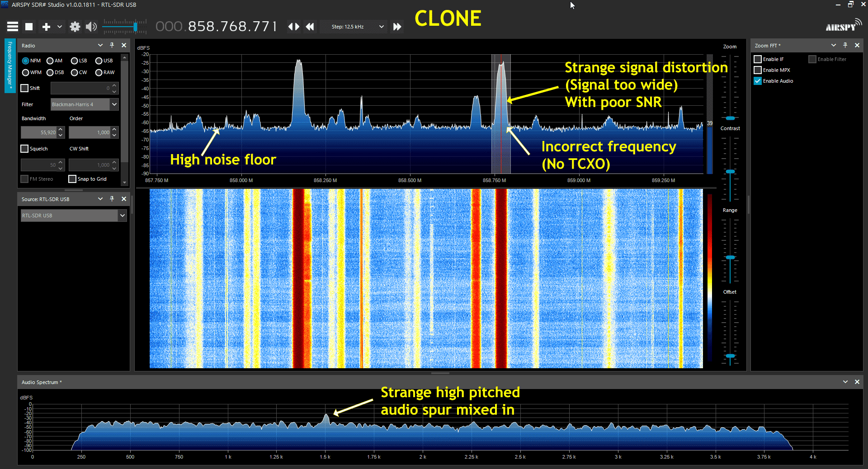The height and width of the screenshot is (469, 868).
Task: Stop the radio with the stop button
Action: coord(29,27)
